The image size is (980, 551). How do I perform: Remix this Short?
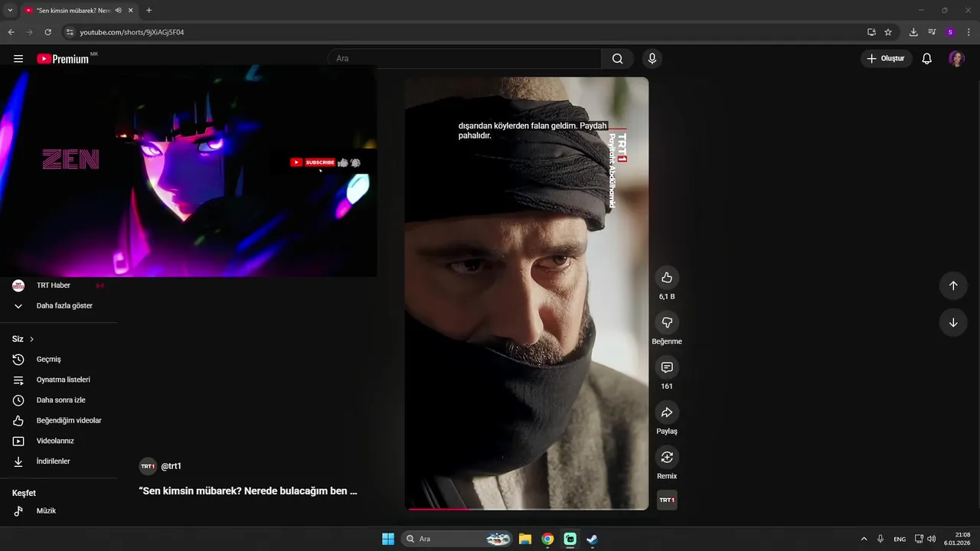click(x=667, y=458)
